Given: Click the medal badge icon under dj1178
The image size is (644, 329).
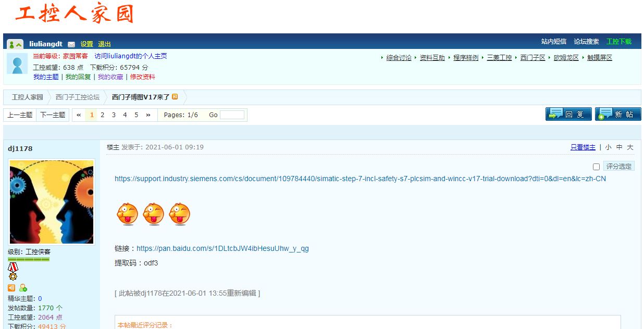Looking at the screenshot, I should click(13, 271).
